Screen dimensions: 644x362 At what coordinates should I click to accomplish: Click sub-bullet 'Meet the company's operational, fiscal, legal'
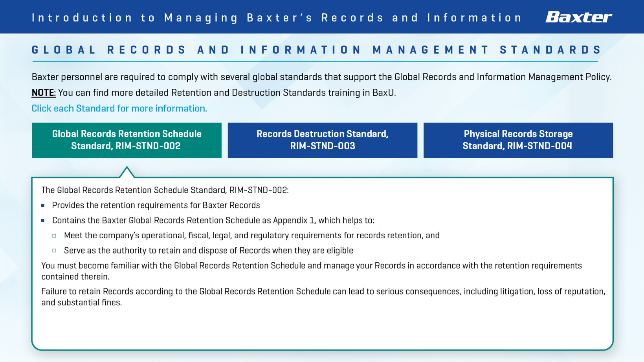point(252,236)
